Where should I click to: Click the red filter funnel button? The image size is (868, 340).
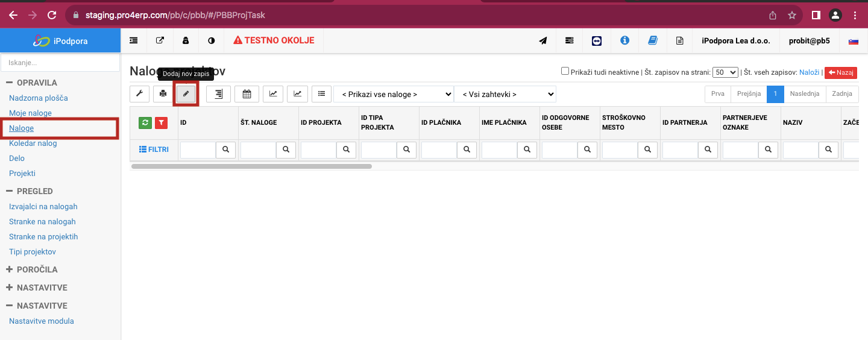[161, 122]
